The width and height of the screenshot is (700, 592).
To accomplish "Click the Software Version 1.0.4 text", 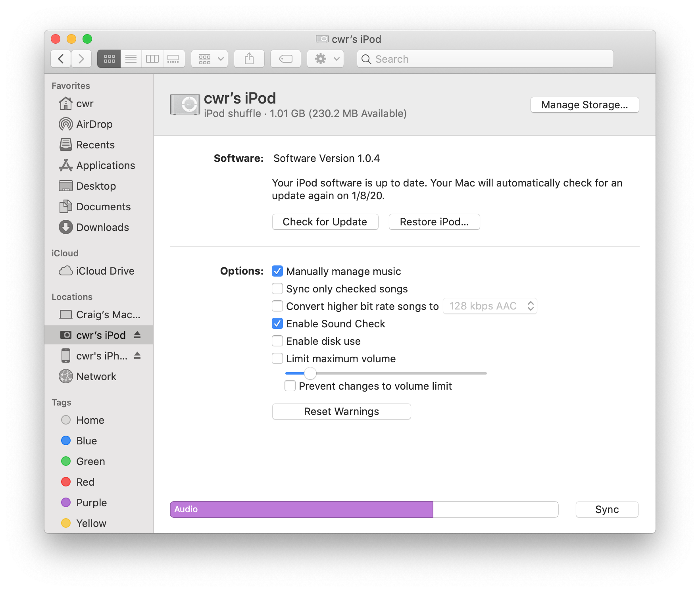I will point(327,158).
